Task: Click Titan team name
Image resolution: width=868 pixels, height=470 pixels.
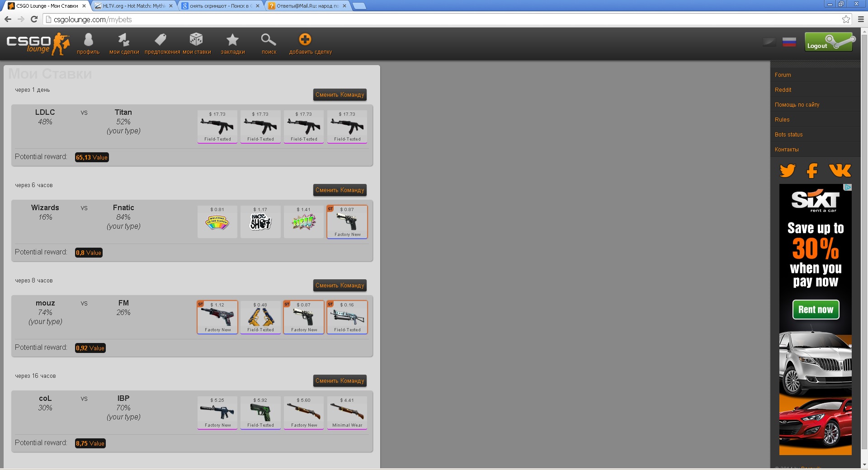Action: (x=123, y=112)
